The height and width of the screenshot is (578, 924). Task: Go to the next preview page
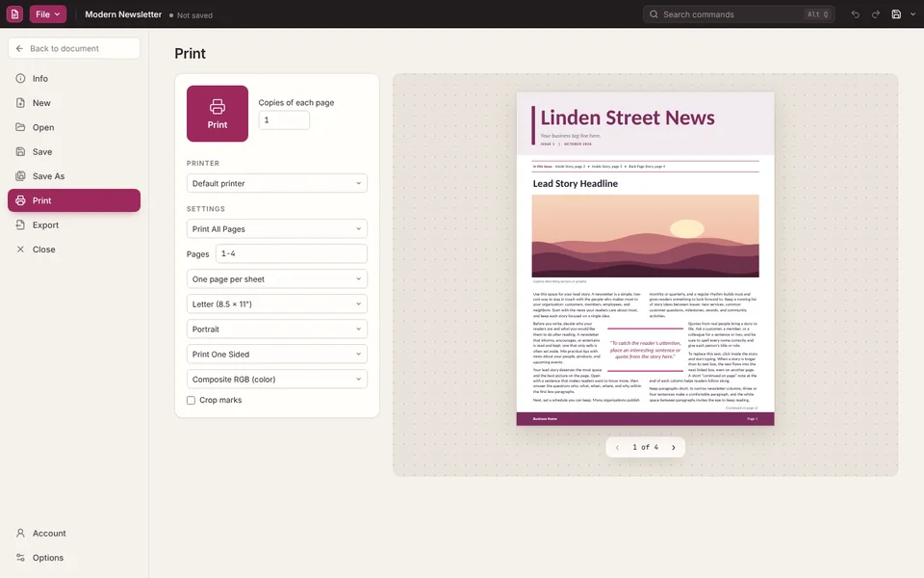coord(674,448)
